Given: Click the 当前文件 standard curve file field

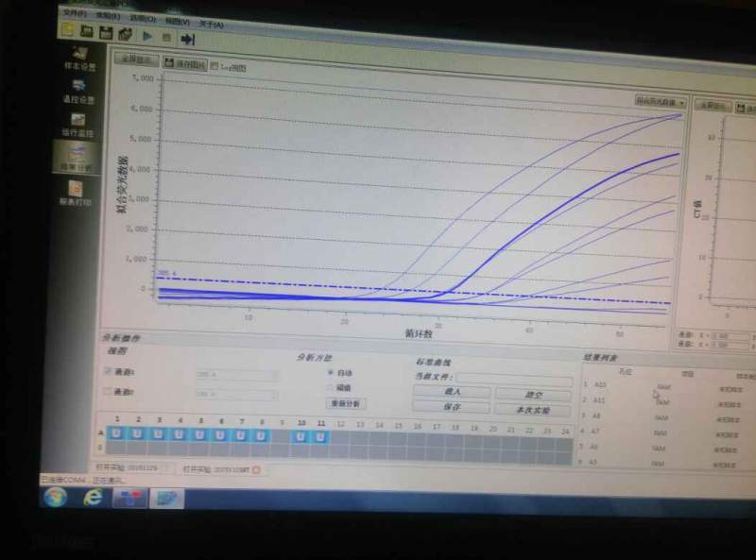Looking at the screenshot, I should click(514, 380).
